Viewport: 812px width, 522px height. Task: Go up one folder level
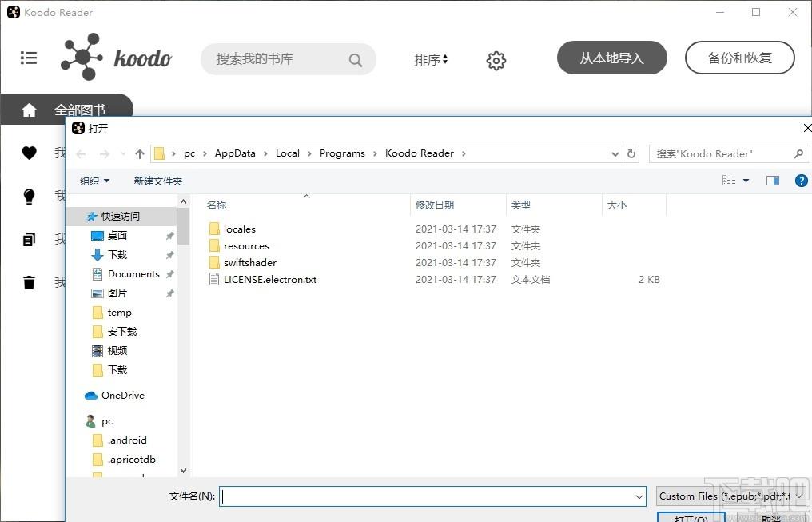(x=139, y=153)
